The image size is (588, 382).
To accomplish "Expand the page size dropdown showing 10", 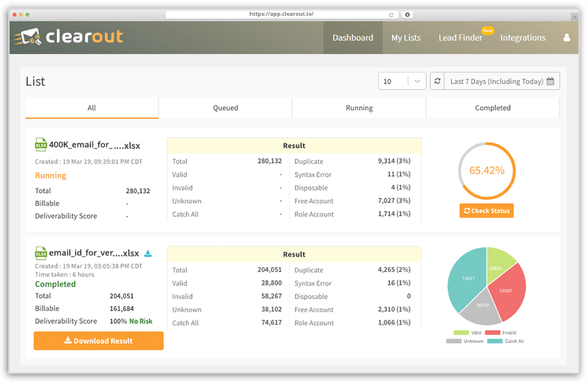I will (402, 81).
